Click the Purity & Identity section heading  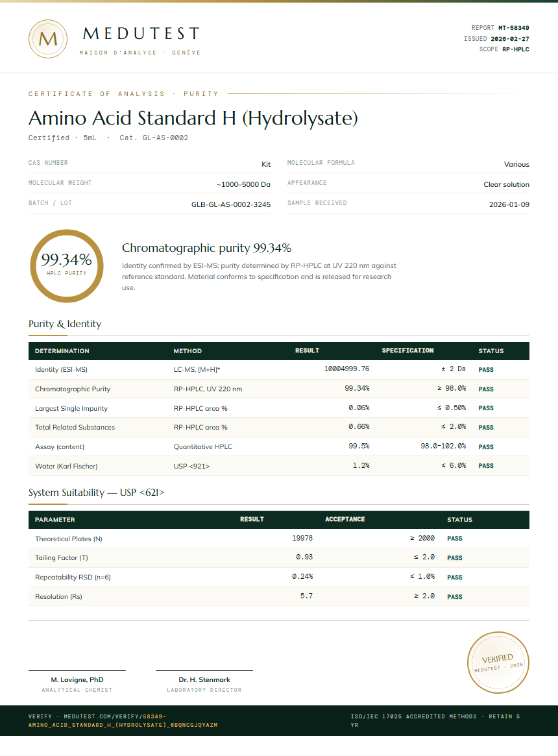(65, 324)
